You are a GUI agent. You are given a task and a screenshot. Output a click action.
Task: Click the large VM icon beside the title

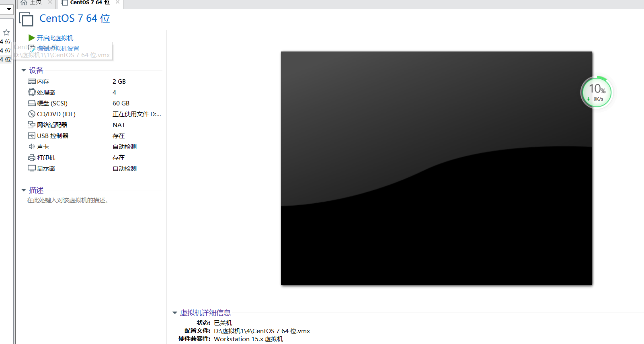26,19
